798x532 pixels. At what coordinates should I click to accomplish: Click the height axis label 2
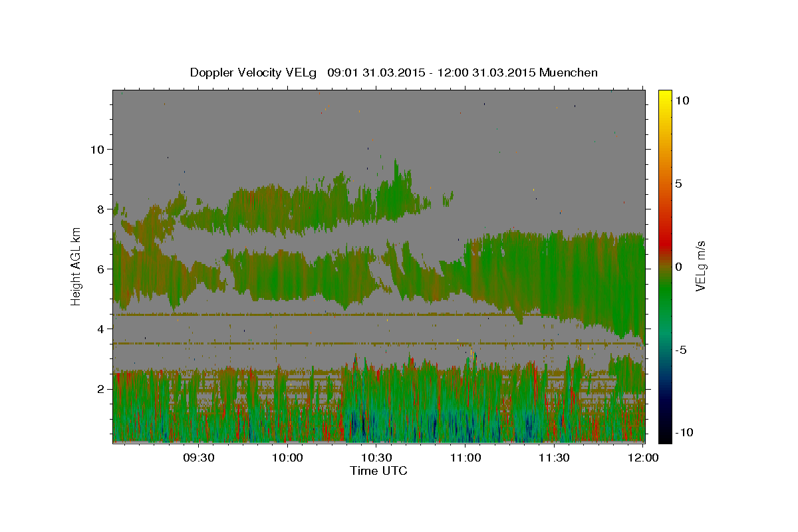100,388
